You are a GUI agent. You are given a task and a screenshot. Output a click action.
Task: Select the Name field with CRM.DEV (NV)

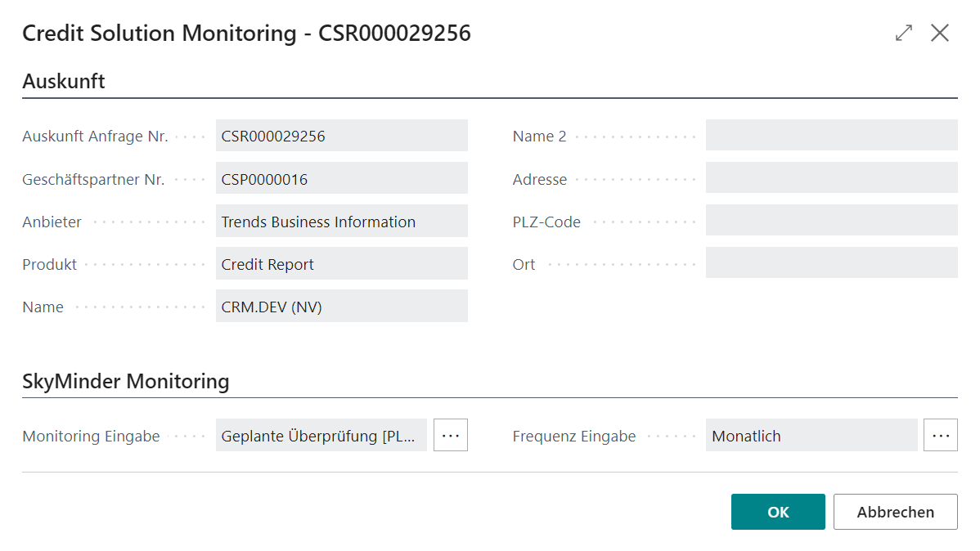[342, 307]
